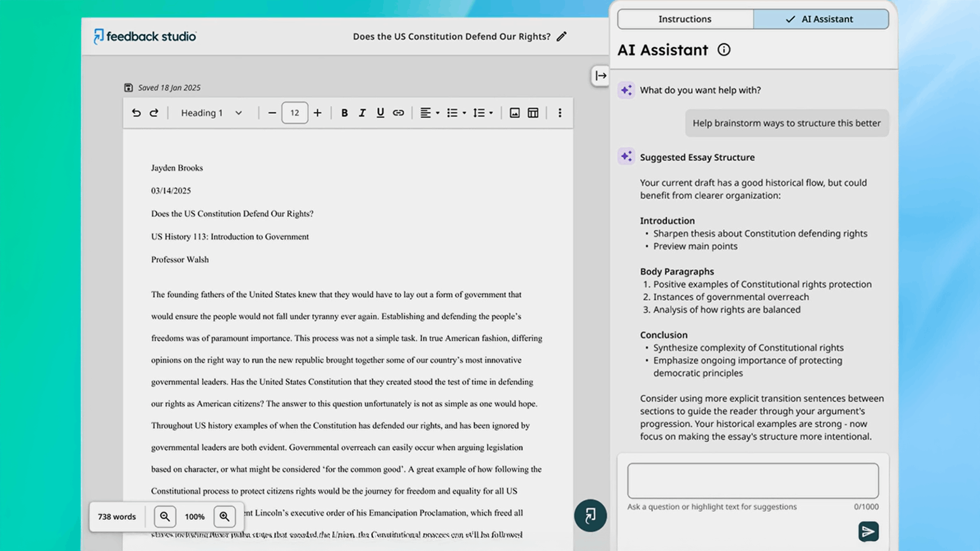Expand text alignment options
Image resolution: width=980 pixels, height=551 pixels.
point(437,113)
